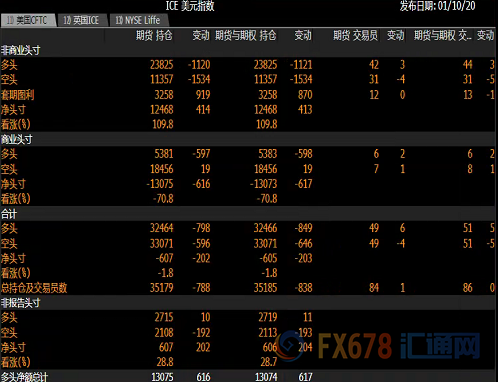Image resolution: width=498 pixels, height=382 pixels.
Task: Click the 32464 total long value
Action: tap(162, 228)
